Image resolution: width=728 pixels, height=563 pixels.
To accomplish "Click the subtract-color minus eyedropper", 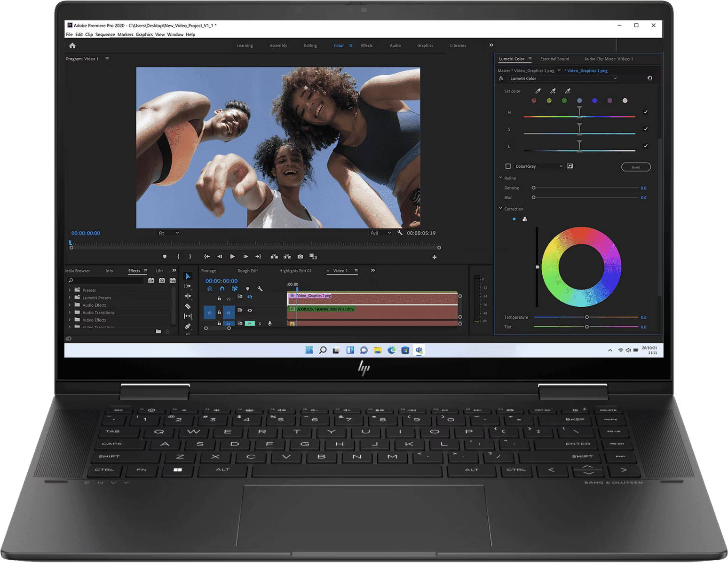I will point(568,91).
